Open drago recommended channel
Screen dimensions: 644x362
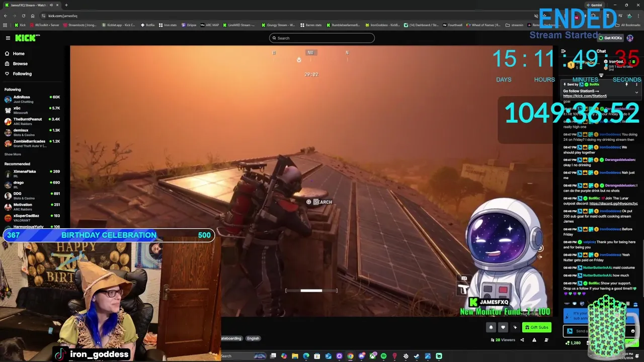tap(32, 185)
